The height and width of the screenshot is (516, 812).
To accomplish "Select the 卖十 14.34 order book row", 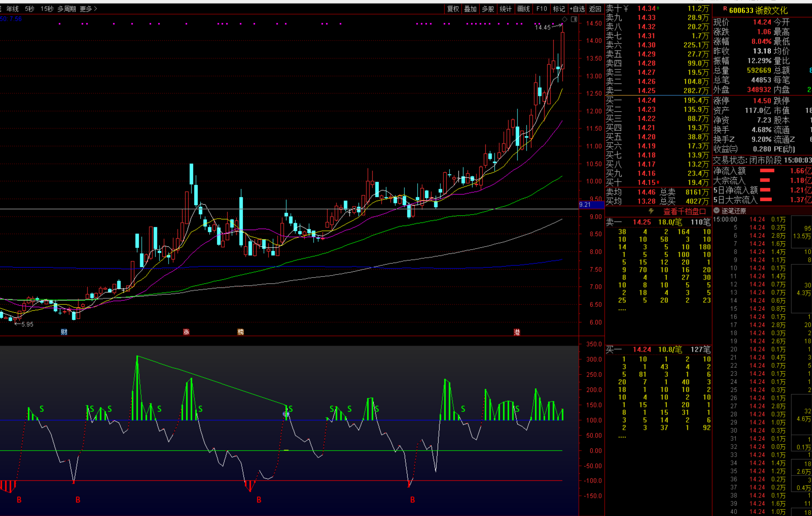I will 658,8.
